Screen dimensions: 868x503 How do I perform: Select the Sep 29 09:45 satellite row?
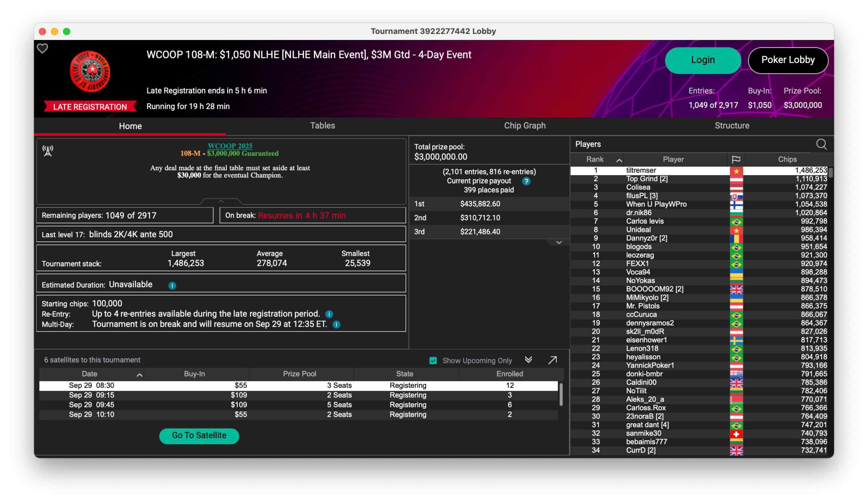tap(298, 405)
